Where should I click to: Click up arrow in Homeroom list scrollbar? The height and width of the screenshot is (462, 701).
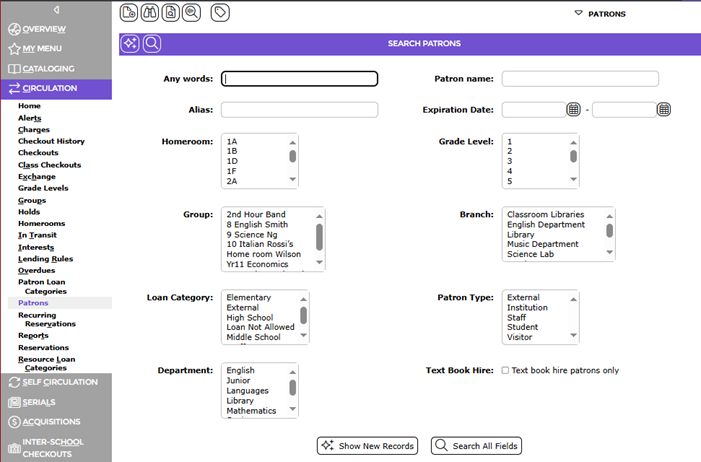click(x=293, y=142)
